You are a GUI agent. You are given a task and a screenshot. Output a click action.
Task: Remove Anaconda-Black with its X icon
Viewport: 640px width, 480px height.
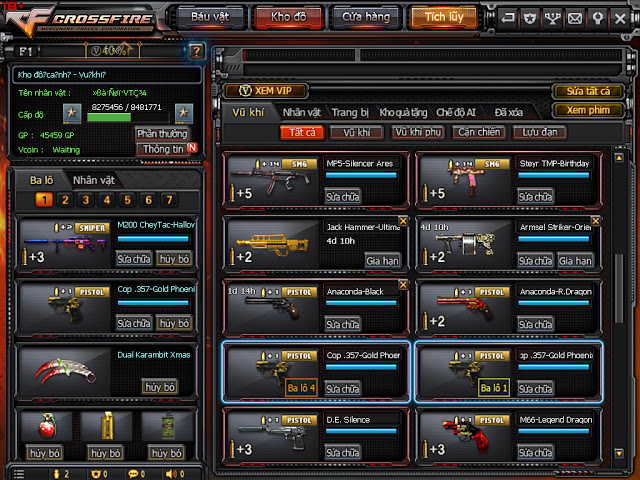point(403,285)
